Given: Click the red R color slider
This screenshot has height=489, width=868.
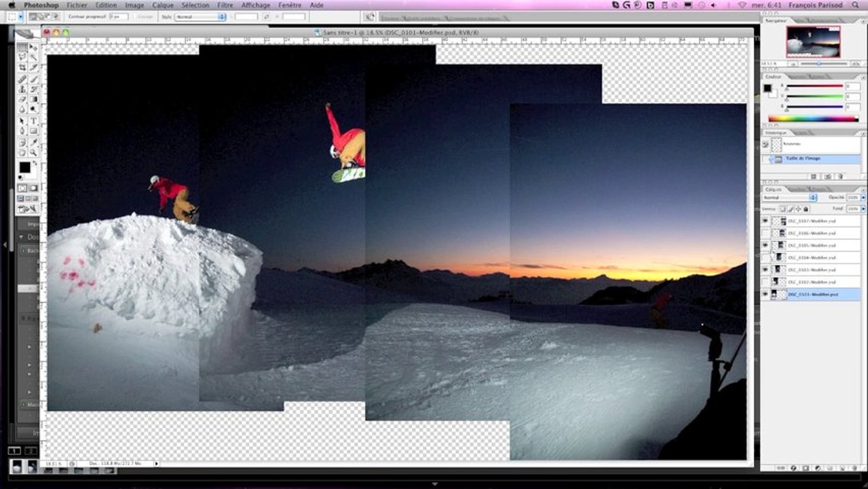Looking at the screenshot, I should coord(814,86).
